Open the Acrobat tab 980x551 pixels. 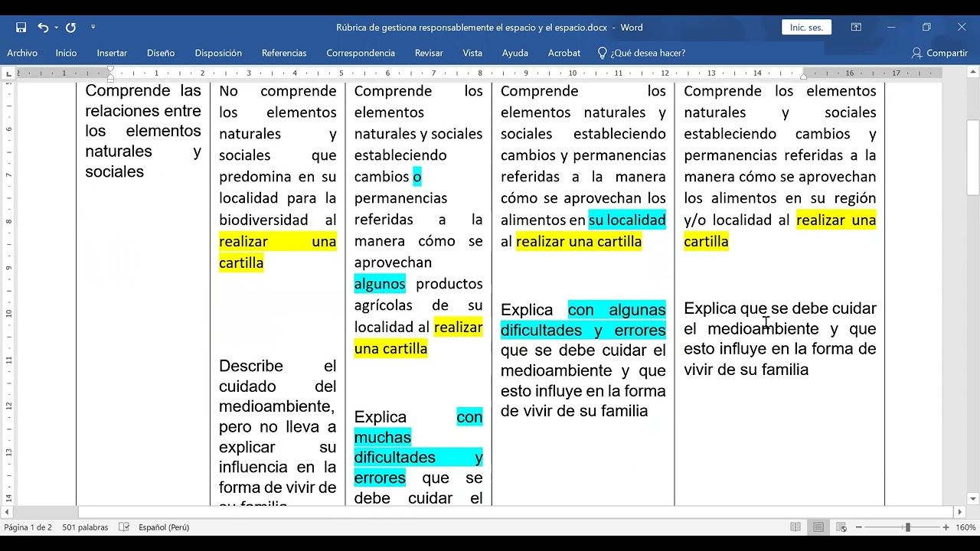click(x=564, y=53)
